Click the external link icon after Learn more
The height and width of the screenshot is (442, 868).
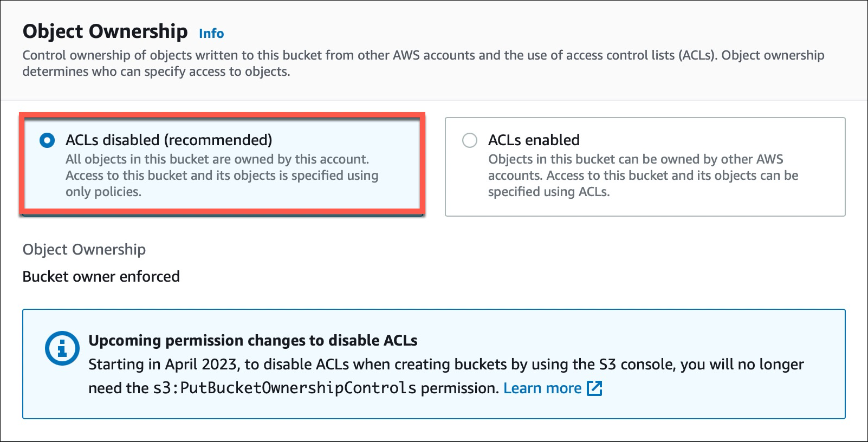tap(595, 388)
